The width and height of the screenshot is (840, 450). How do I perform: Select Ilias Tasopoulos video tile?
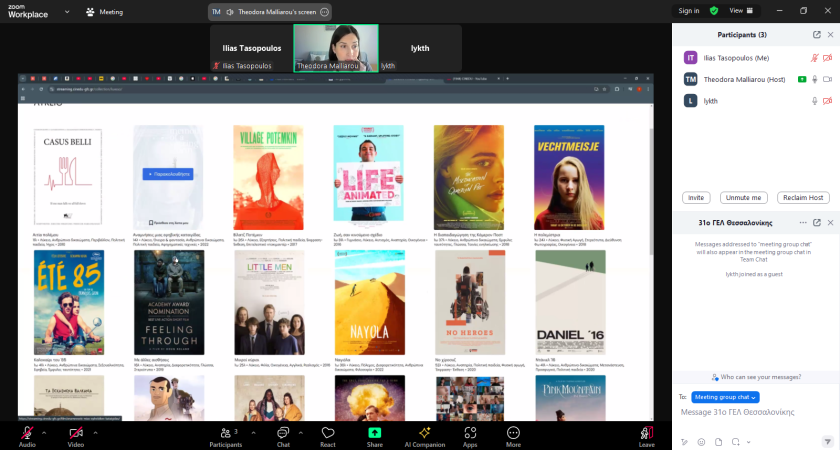pos(252,48)
